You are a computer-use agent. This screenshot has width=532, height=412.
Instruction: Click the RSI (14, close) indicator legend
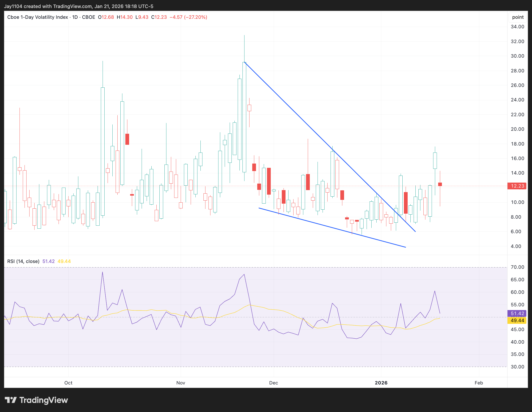(x=23, y=261)
